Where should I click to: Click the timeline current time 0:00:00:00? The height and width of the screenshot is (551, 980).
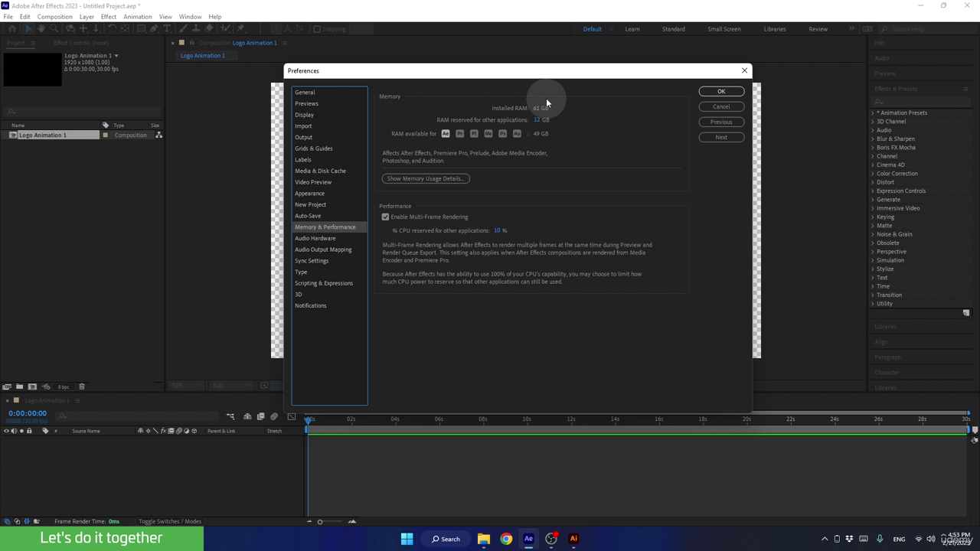tap(28, 413)
